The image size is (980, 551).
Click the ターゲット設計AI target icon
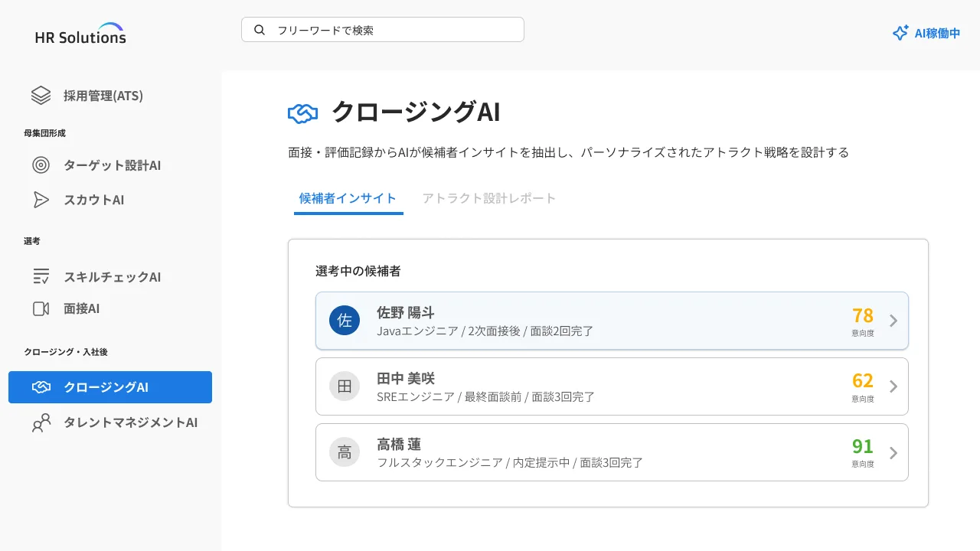pyautogui.click(x=41, y=165)
